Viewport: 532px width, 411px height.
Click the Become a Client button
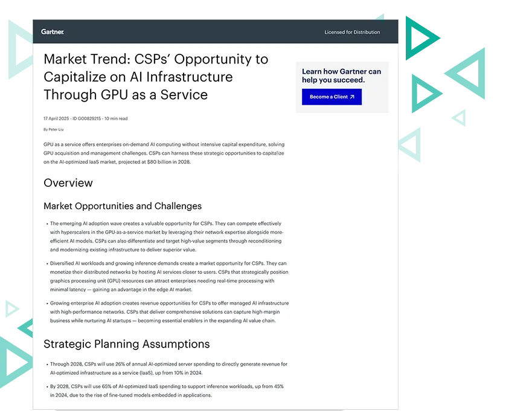pyautogui.click(x=332, y=97)
